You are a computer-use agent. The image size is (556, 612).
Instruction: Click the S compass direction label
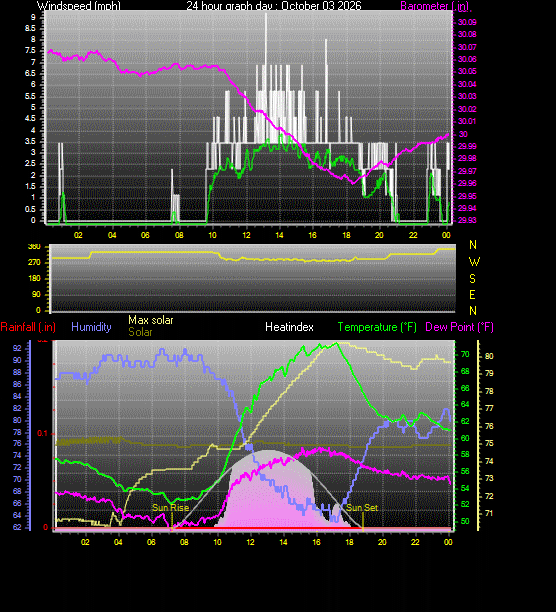click(x=473, y=279)
